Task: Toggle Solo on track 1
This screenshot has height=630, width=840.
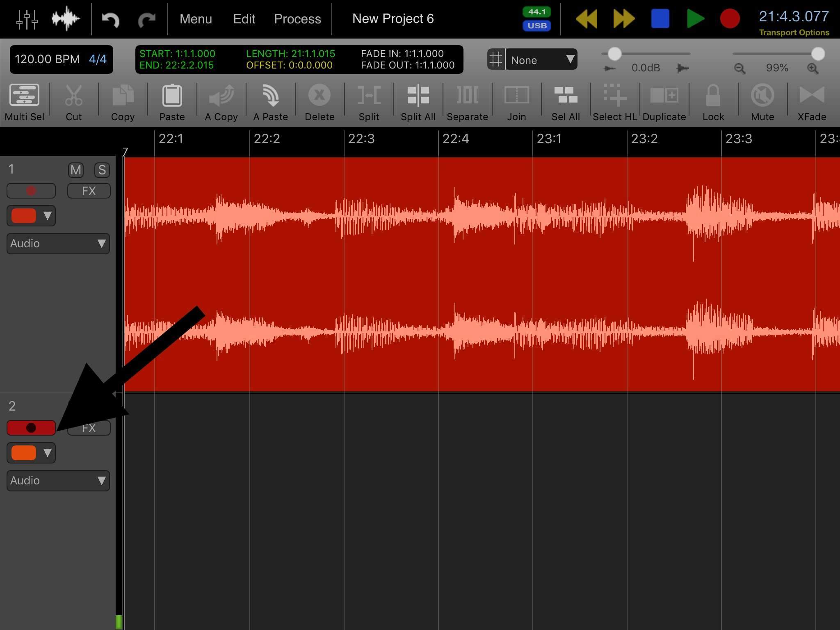Action: [x=102, y=170]
